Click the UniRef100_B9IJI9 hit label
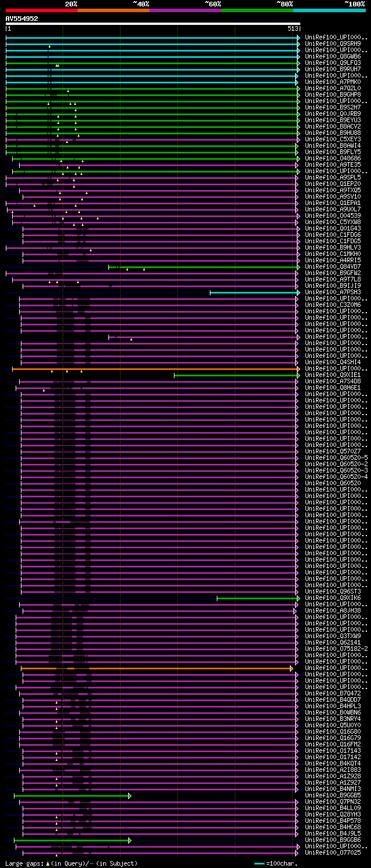The width and height of the screenshot is (371, 868). 333,285
